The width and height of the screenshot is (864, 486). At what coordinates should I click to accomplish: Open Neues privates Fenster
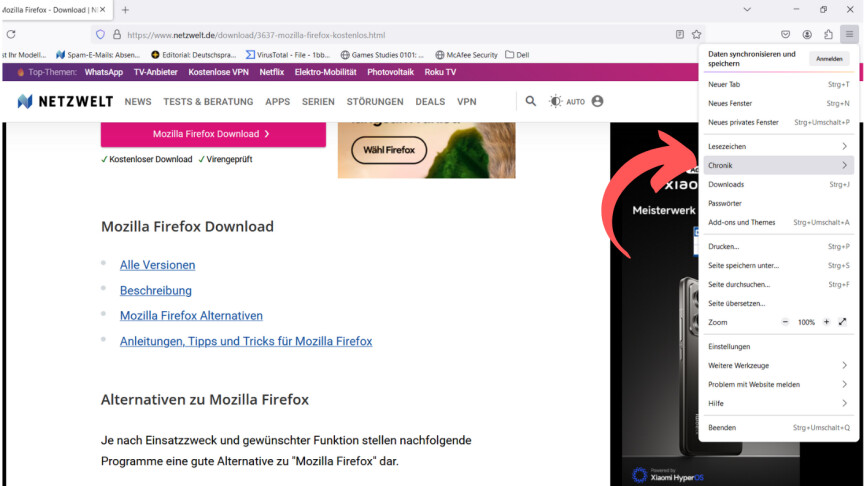click(x=779, y=122)
